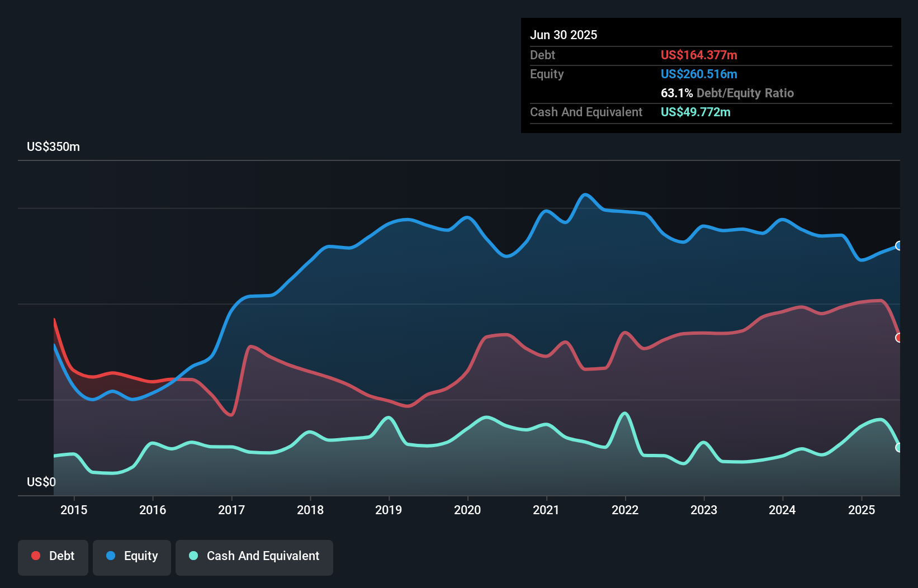Click the 2019 x-axis year label
918x588 pixels.
(389, 510)
